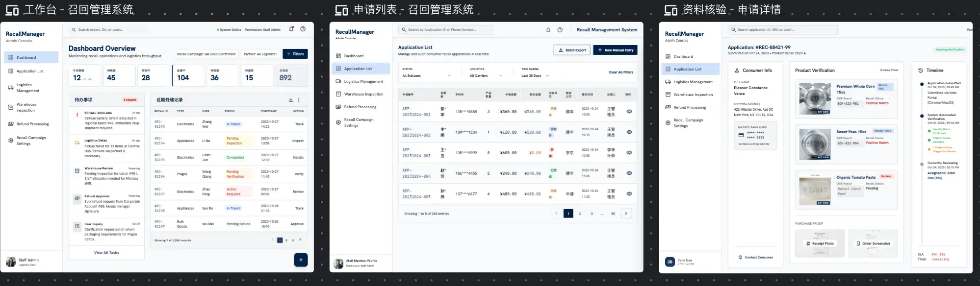Image resolution: width=980 pixels, height=286 pixels.
Task: Open more options menu beside dashboard download icon
Action: tap(299, 100)
